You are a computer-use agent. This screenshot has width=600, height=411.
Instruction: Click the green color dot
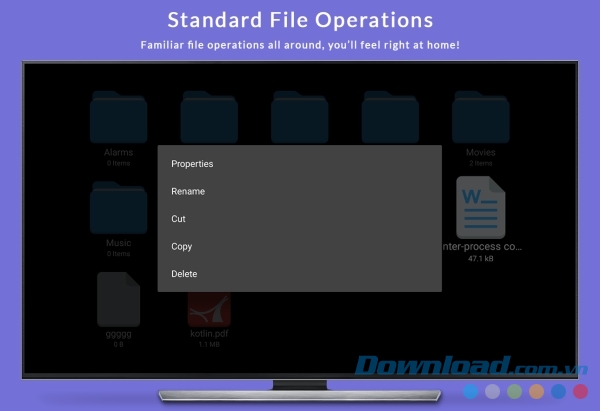514,391
